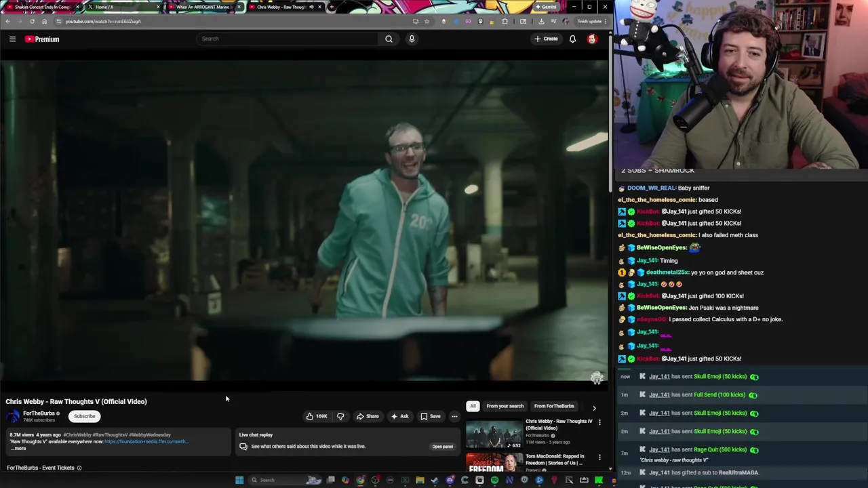Click the video player to pause
Viewport: 868px width, 488px height.
304,220
